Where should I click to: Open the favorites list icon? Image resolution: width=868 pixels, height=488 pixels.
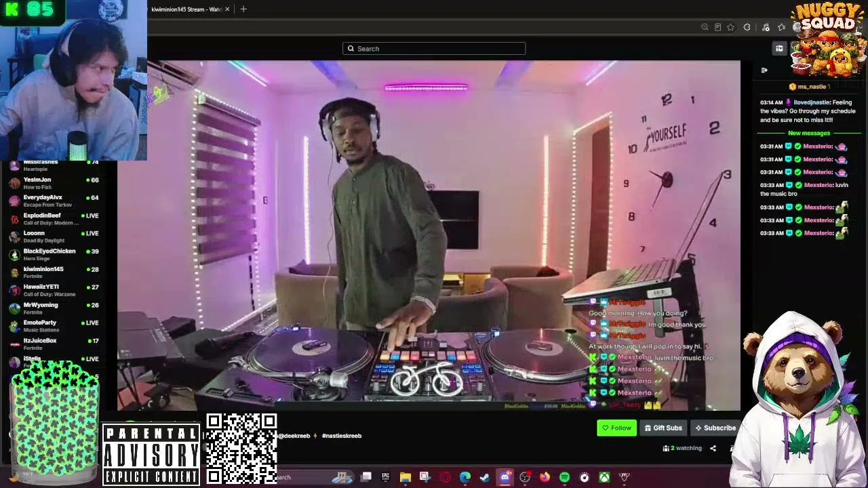[782, 27]
